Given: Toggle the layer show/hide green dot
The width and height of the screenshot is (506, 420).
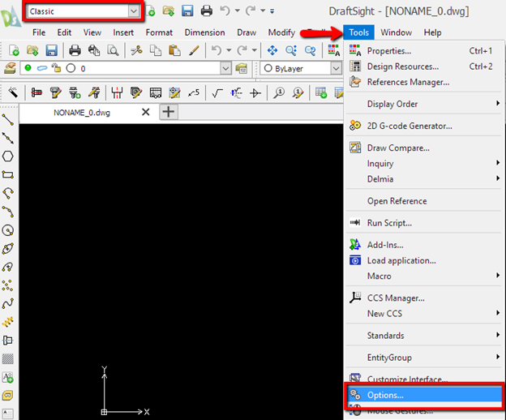Looking at the screenshot, I should [28, 68].
